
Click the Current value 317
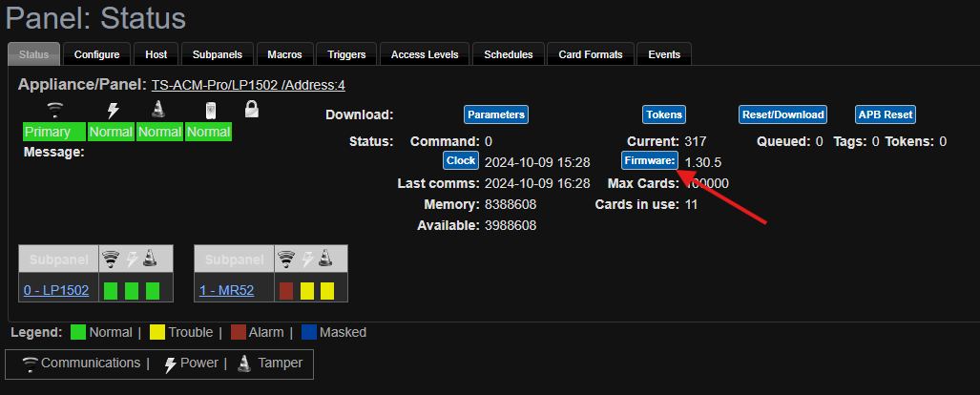(x=696, y=141)
